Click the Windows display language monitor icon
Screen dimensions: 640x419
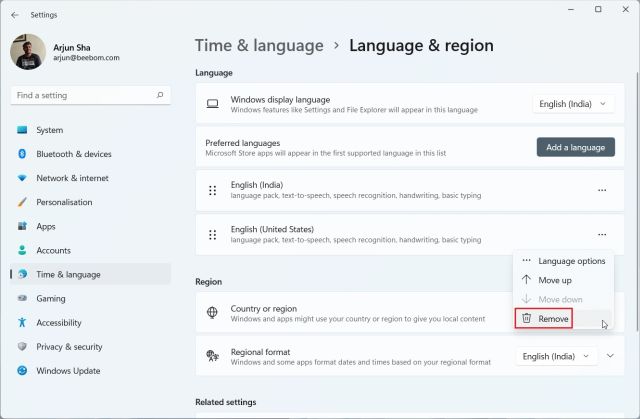pos(212,104)
